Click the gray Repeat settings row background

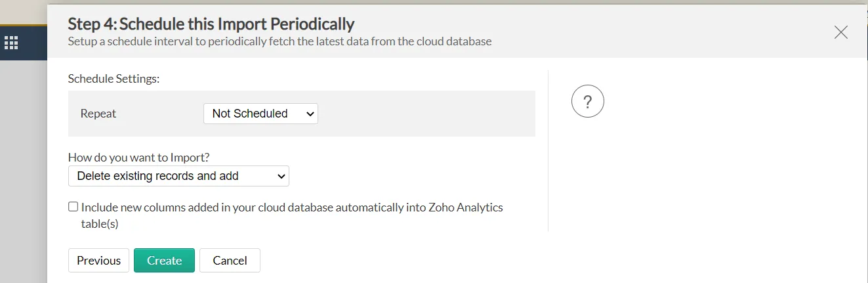(x=426, y=114)
